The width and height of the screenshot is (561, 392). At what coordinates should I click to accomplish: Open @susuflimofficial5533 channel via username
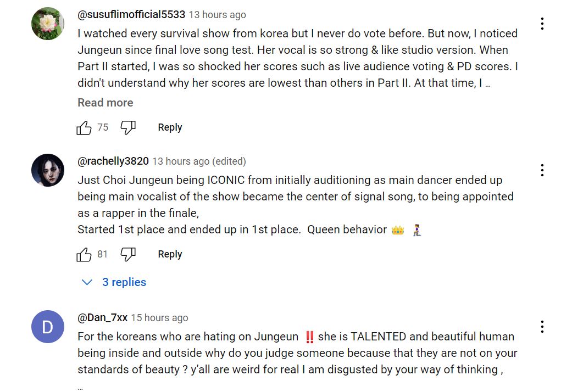131,15
